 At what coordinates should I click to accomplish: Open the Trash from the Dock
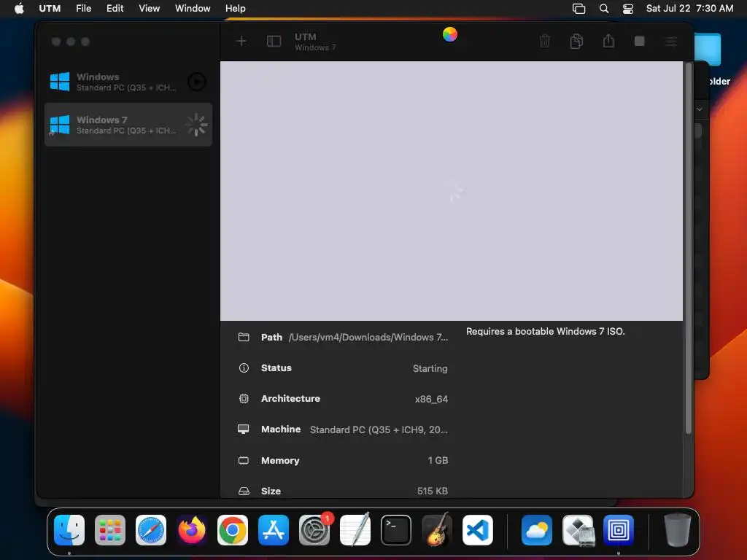[677, 529]
